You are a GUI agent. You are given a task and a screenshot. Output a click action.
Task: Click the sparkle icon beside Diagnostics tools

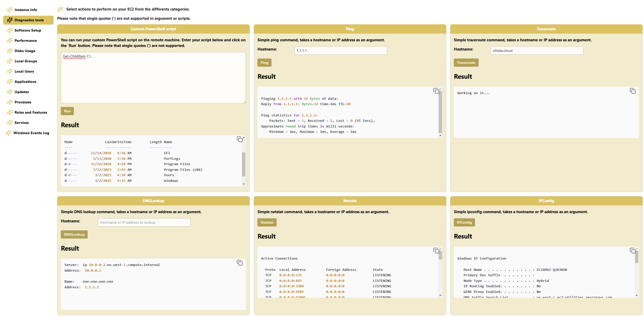pyautogui.click(x=10, y=20)
